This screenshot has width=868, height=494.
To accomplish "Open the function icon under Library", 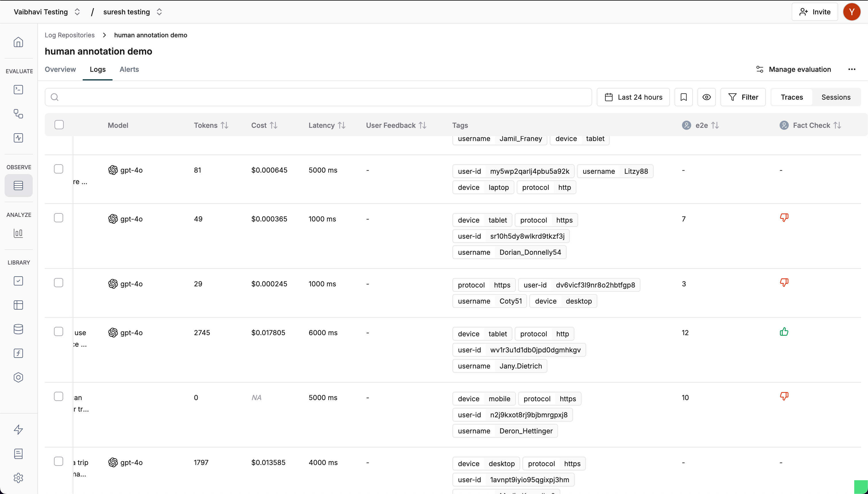I will 18,353.
